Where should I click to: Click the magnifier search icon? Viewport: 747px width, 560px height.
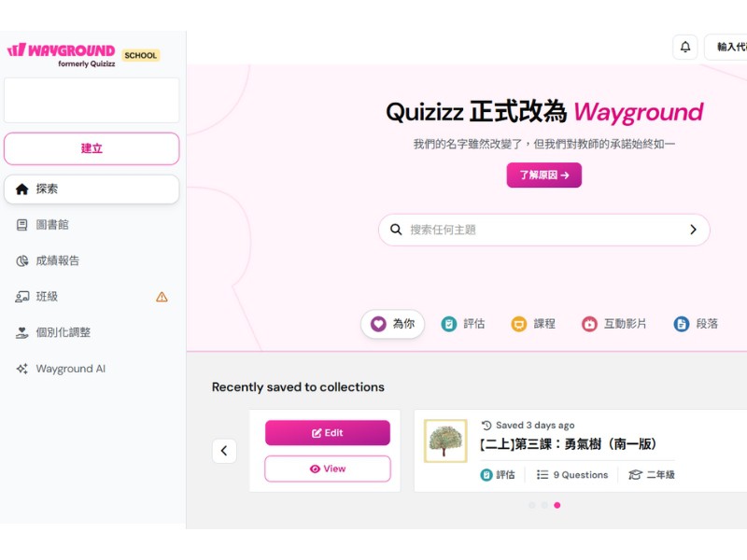pyautogui.click(x=395, y=230)
